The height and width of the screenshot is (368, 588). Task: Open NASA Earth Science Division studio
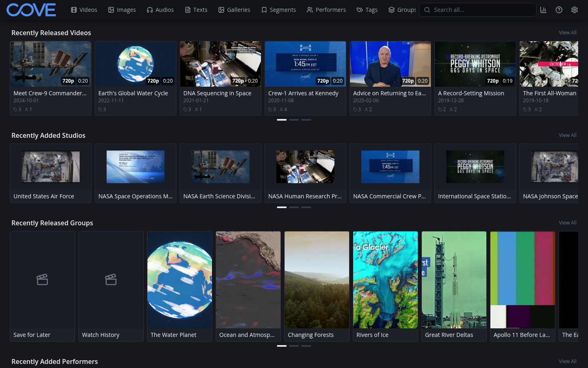pos(220,173)
